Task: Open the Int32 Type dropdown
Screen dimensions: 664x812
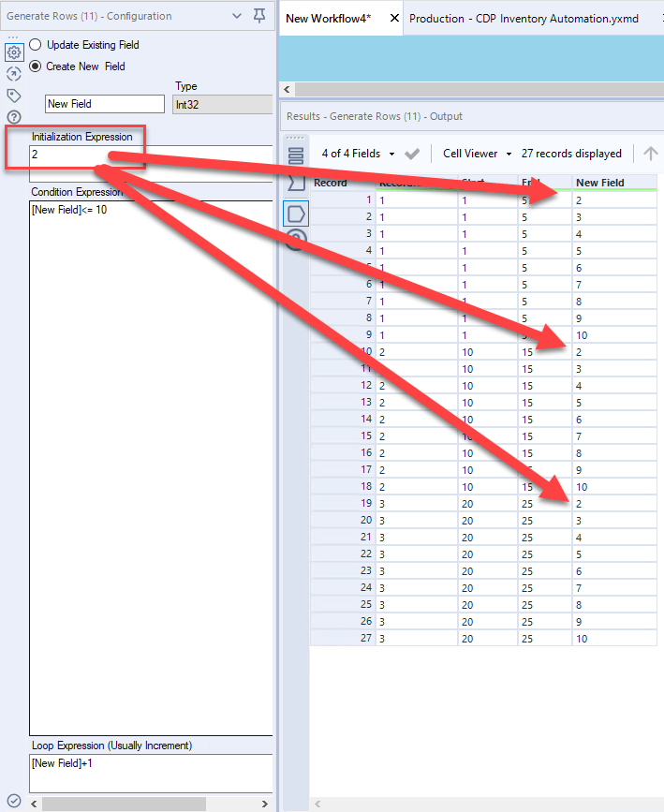Action: pos(223,104)
